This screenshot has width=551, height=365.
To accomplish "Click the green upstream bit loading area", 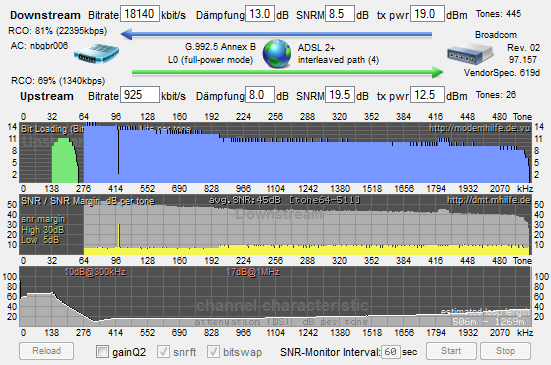I will coord(65,162).
